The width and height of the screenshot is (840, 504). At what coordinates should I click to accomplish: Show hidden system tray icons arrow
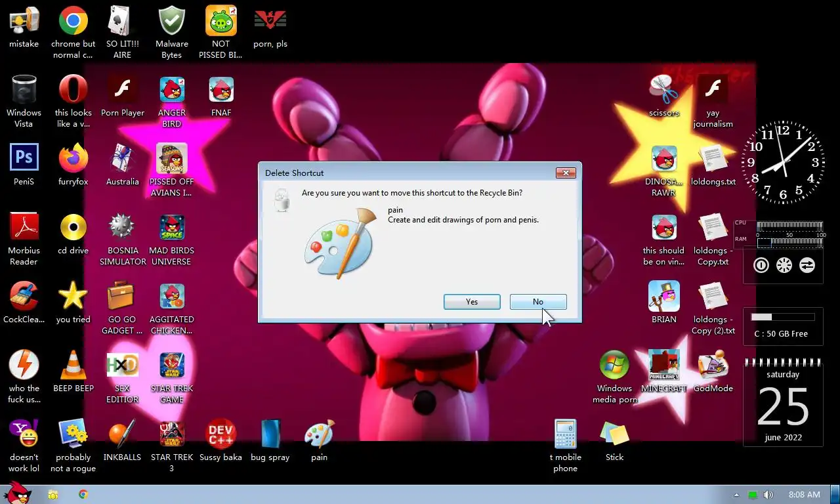[x=736, y=495]
